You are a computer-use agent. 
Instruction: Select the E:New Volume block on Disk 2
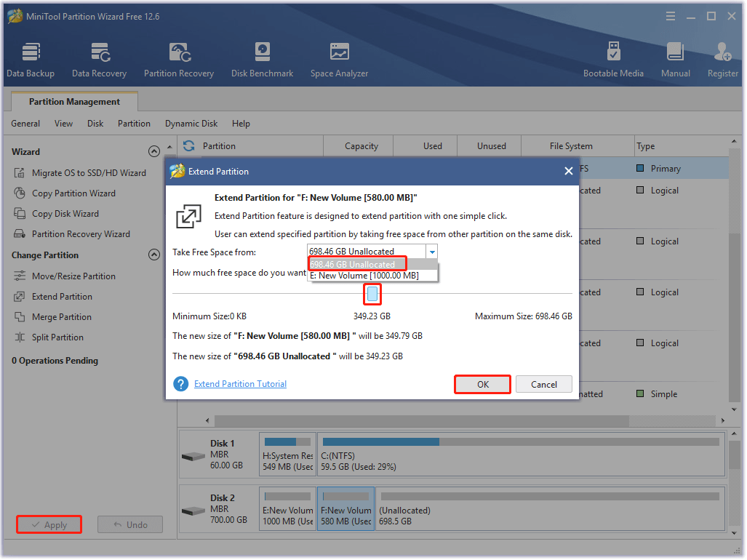288,508
